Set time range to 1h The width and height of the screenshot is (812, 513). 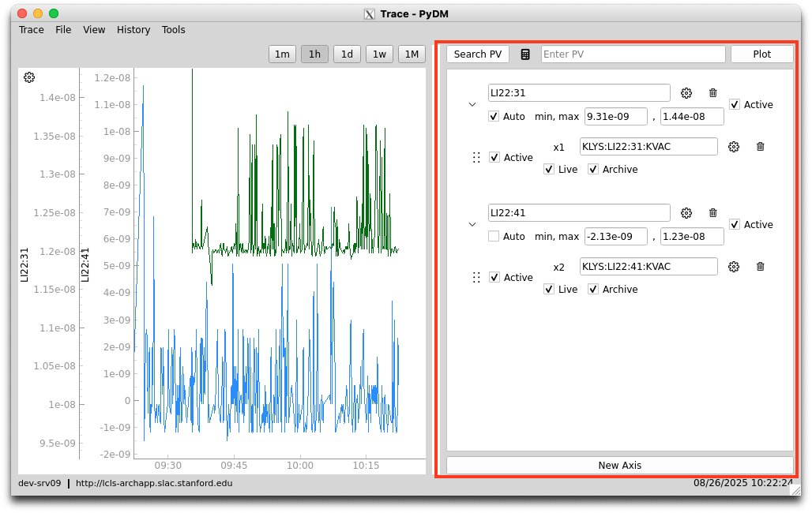[x=314, y=54]
